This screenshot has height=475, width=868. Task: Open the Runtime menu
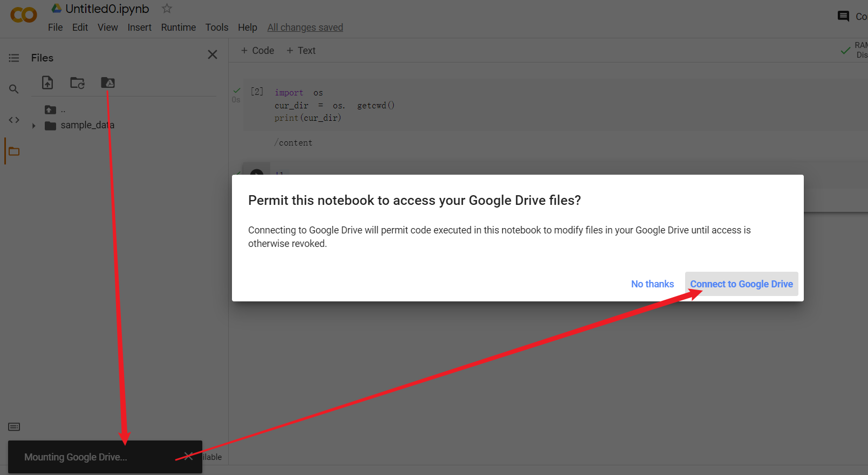[x=179, y=27]
